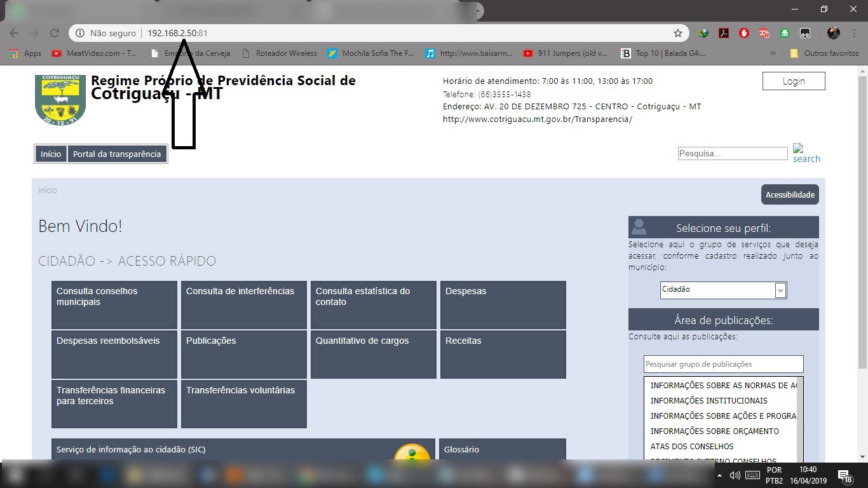Show hidden system tray icons
The height and width of the screenshot is (488, 868).
(719, 475)
